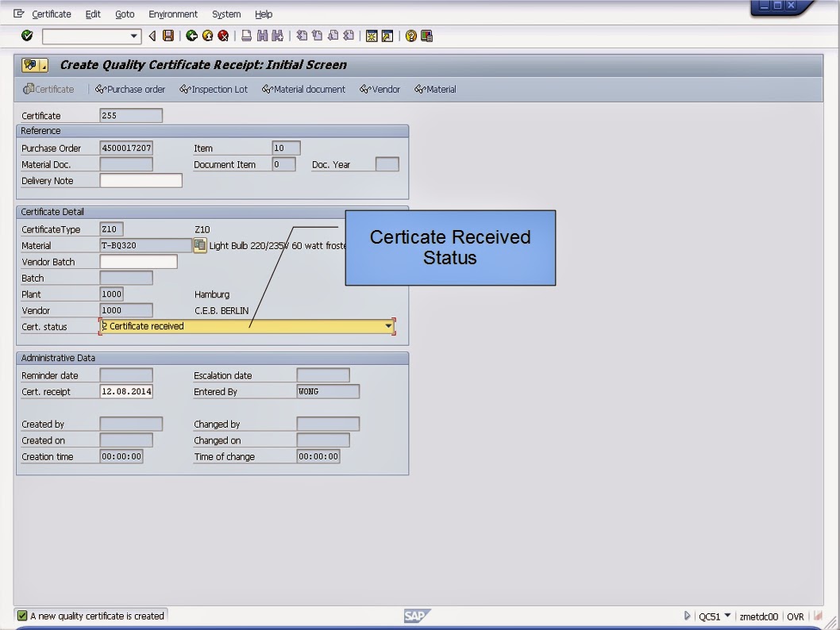Click the 'A new quality certificate is created' message

pos(97,616)
